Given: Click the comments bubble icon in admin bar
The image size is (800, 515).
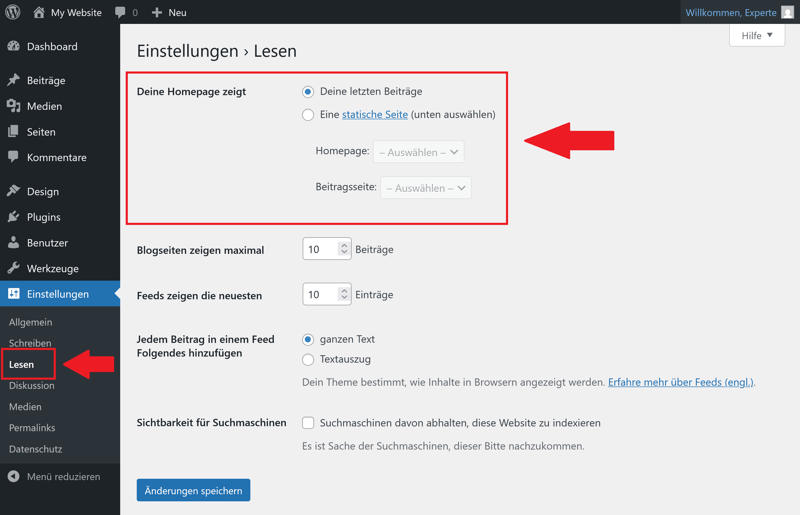Looking at the screenshot, I should 120,12.
